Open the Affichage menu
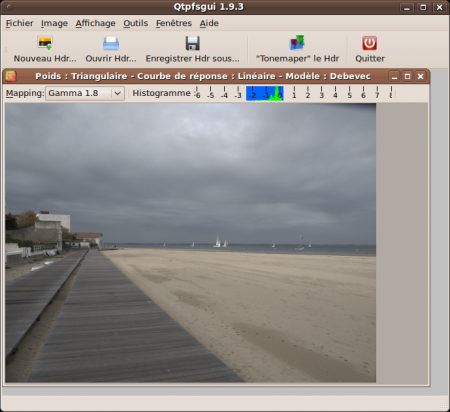This screenshot has width=450, height=412. 95,23
